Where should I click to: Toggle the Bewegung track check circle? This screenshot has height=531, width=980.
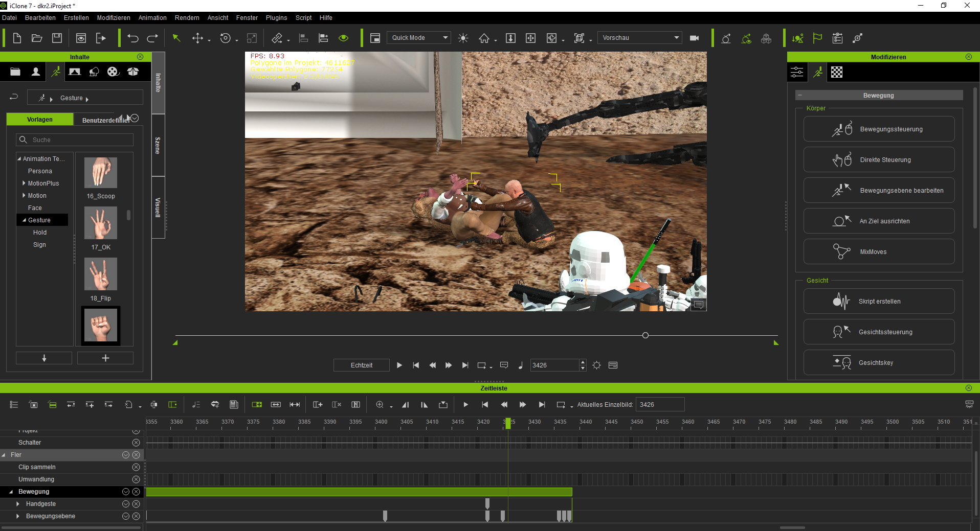coord(126,492)
